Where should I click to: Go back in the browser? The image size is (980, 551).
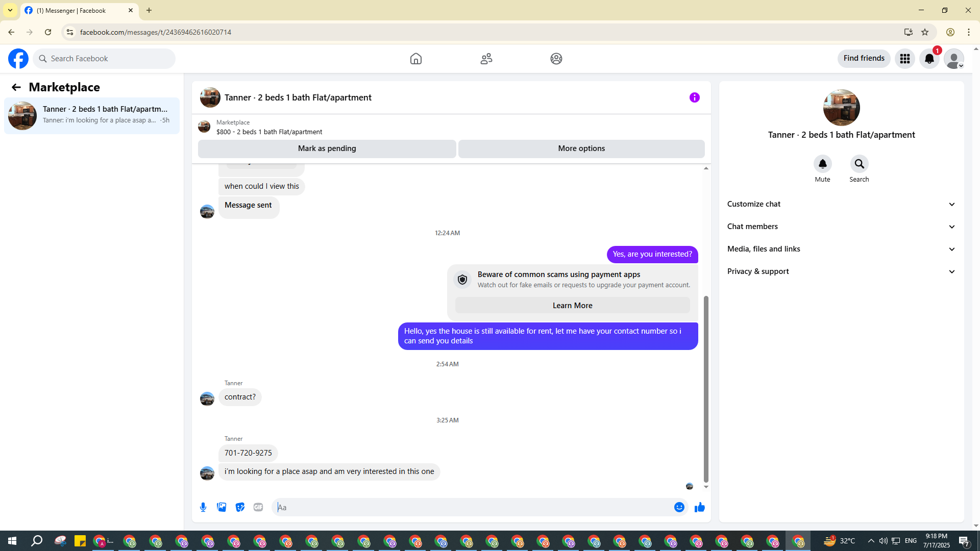(11, 32)
